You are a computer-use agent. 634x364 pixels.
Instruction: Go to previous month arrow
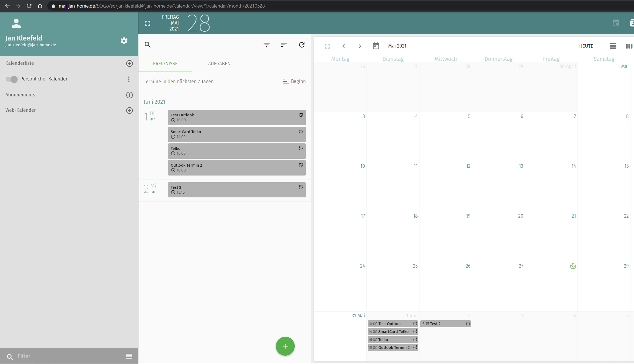[344, 46]
